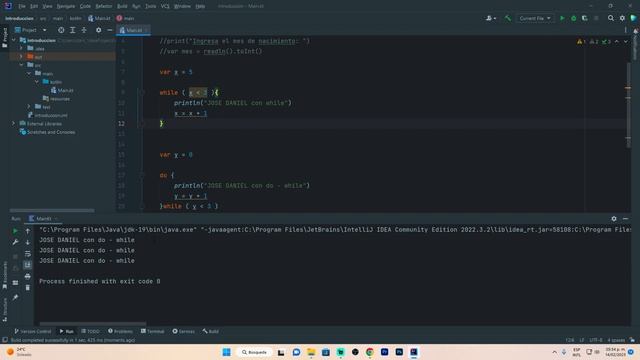Screen dimensions: 640x360
Task: Run the current file with green play button
Action: (x=562, y=18)
